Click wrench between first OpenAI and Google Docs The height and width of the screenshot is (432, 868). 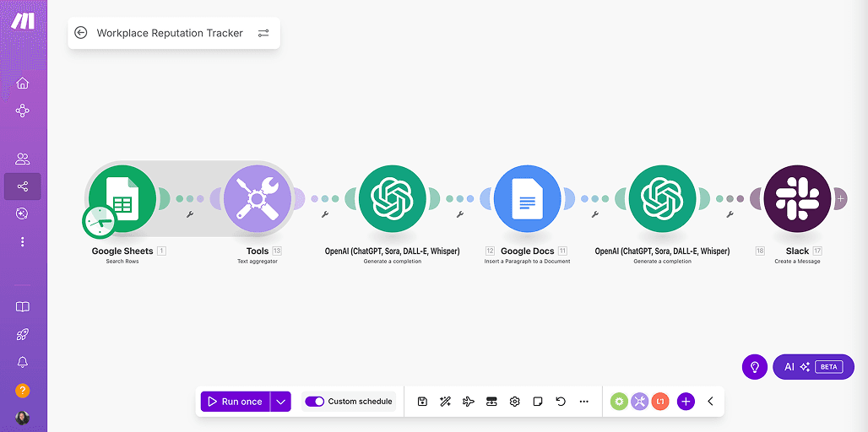pyautogui.click(x=460, y=214)
